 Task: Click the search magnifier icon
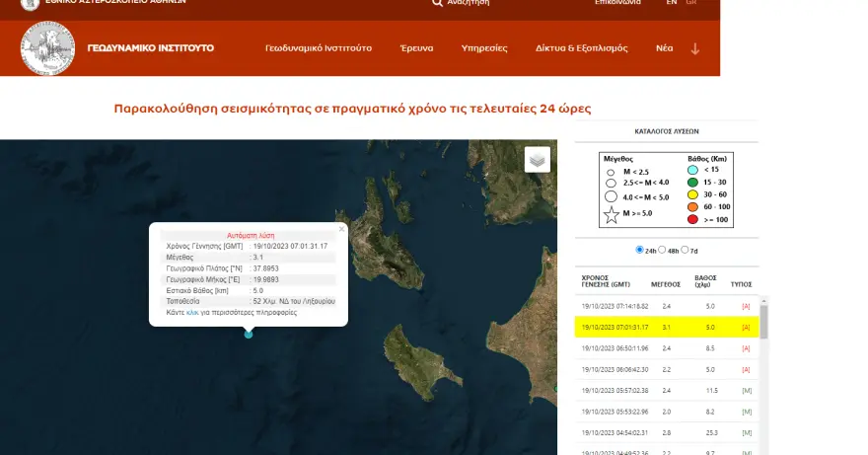point(437,3)
